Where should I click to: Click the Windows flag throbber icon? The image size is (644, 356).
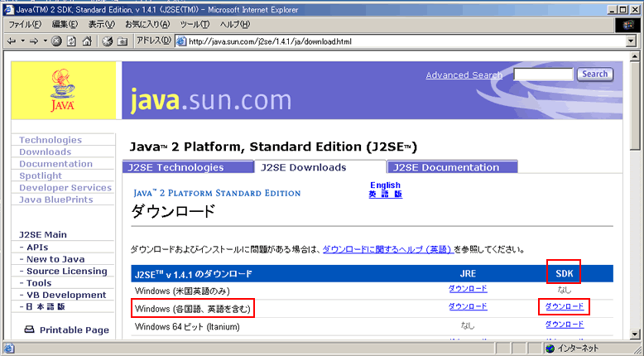(x=628, y=25)
